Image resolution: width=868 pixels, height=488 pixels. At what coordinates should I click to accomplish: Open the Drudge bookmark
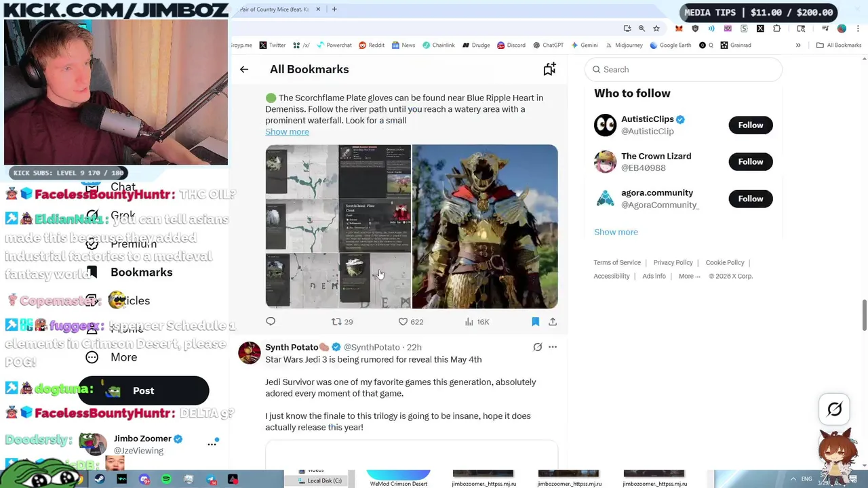[x=476, y=45]
